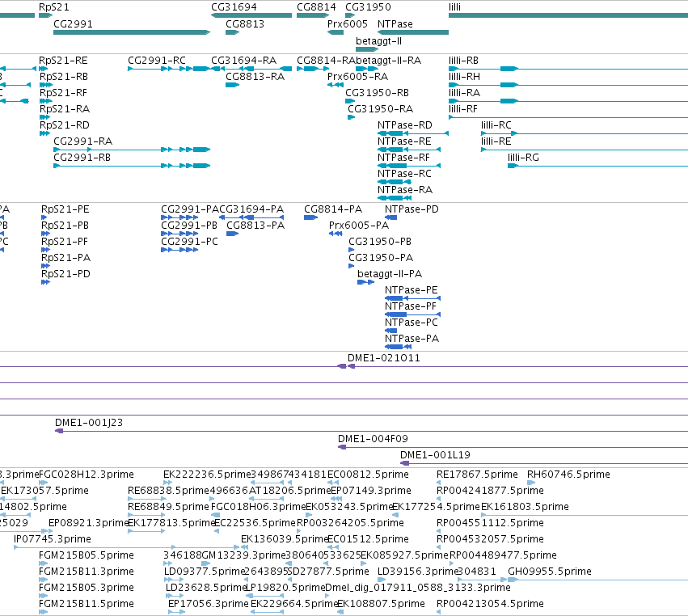
Task: Click EST EP08921.3prime
Action: click(51, 531)
